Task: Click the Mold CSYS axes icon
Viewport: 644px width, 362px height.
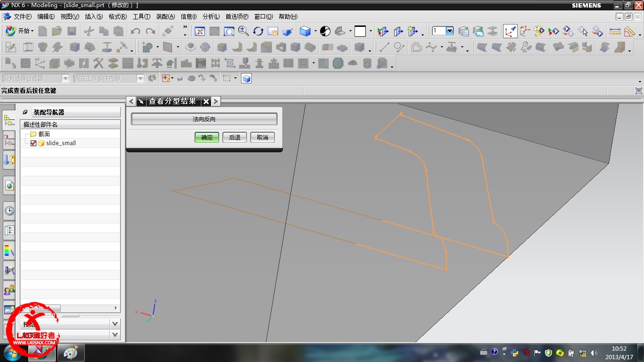Action: (40, 63)
